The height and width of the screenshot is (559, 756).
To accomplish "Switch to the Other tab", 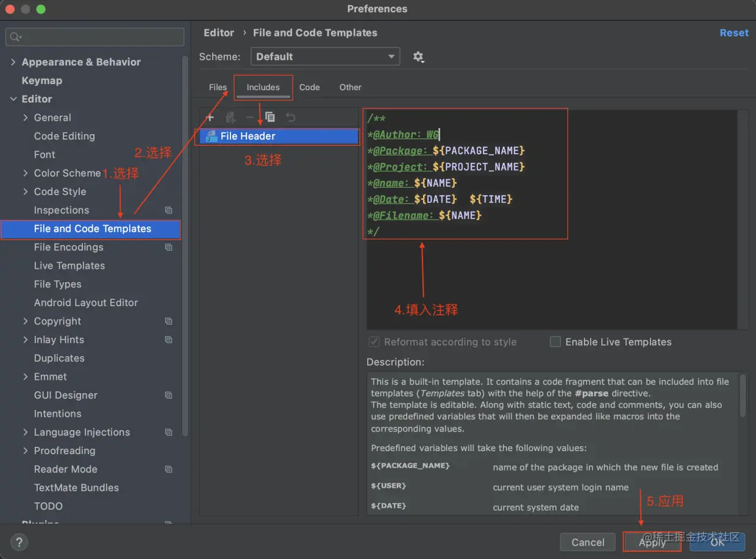I will [x=351, y=87].
